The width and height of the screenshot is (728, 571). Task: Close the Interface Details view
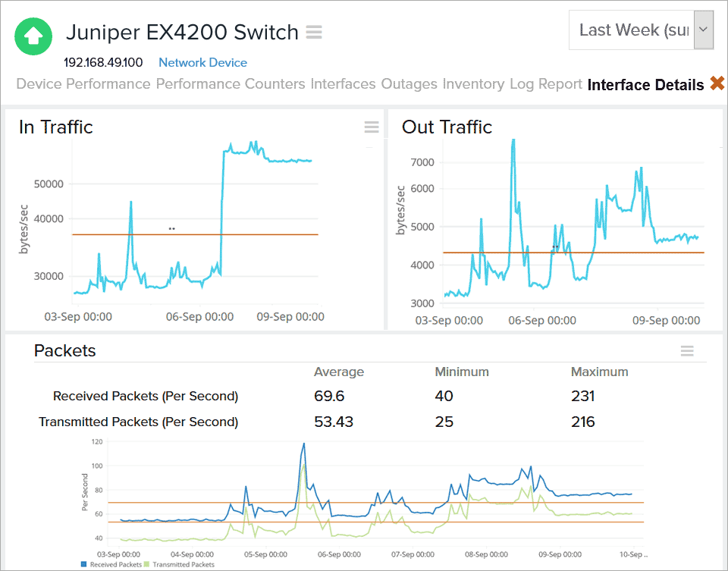click(x=717, y=84)
